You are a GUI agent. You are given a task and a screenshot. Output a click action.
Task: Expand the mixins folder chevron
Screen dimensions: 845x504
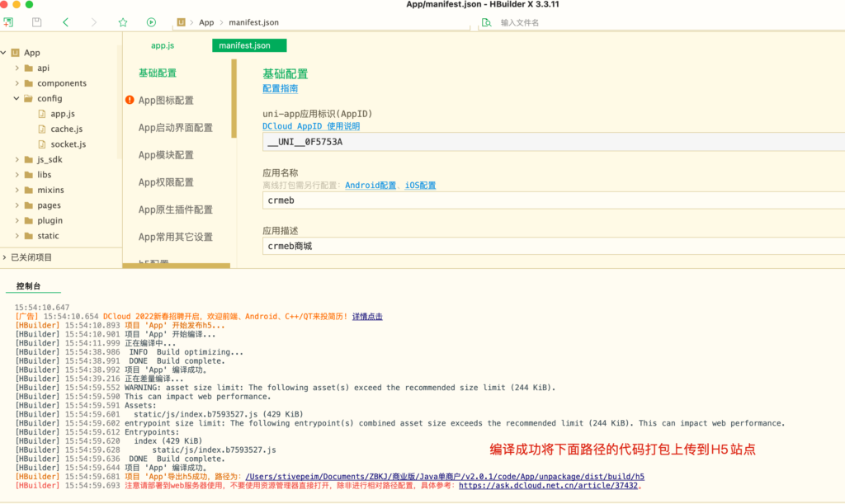click(17, 190)
